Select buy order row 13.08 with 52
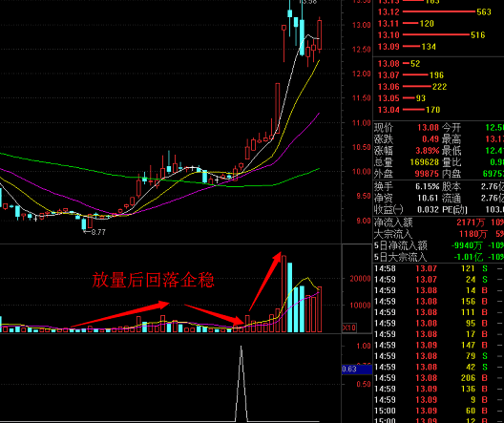This screenshot has height=423, width=504. click(x=399, y=64)
